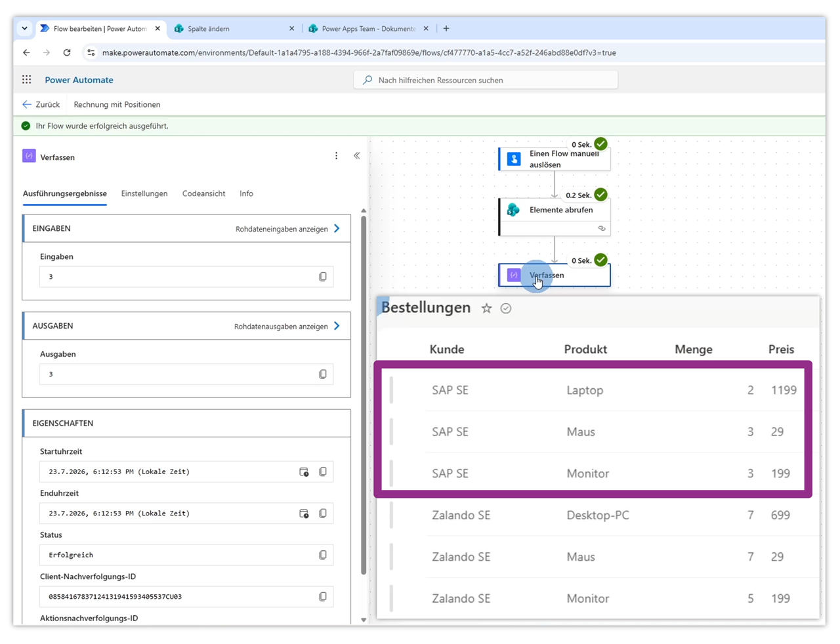Copy the Client-Nachverfolgungs-ID value

[323, 597]
